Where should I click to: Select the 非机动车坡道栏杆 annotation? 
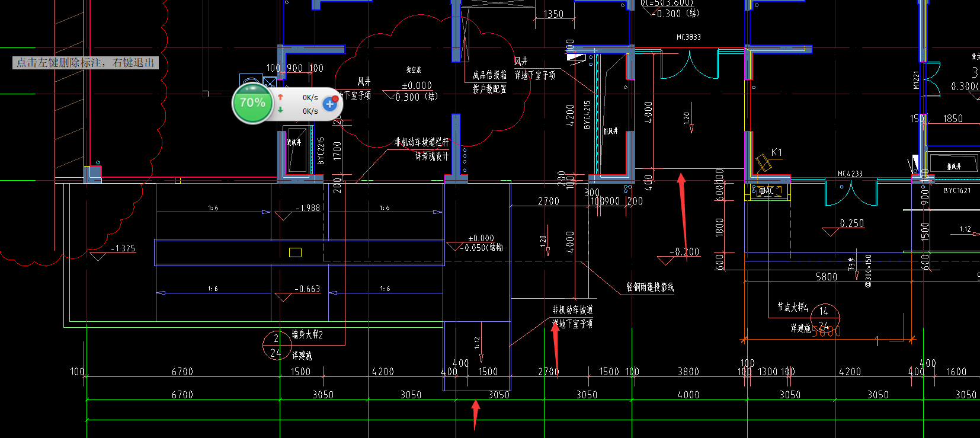[x=422, y=142]
